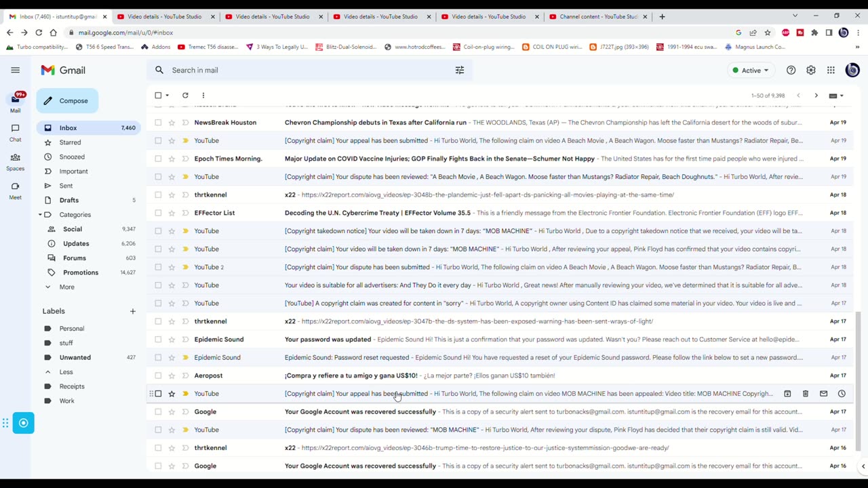Click into the Search in mail field
This screenshot has height=488, width=868.
(x=309, y=70)
